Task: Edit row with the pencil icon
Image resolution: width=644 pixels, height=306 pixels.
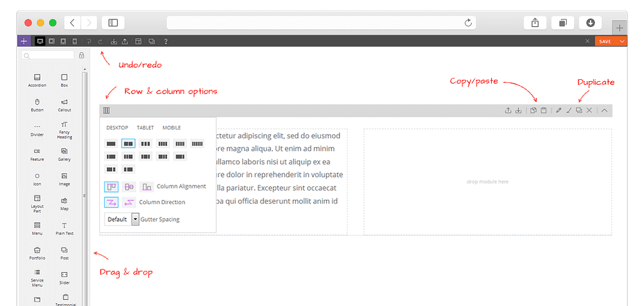Action: pyautogui.click(x=558, y=111)
